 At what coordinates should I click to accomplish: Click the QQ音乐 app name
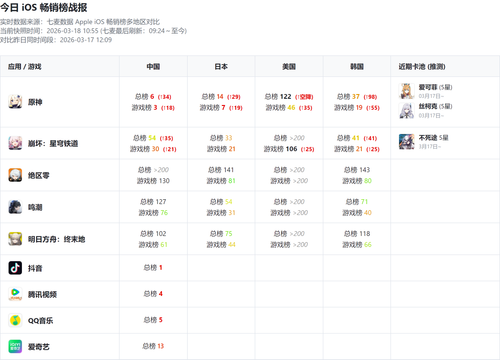(x=40, y=320)
